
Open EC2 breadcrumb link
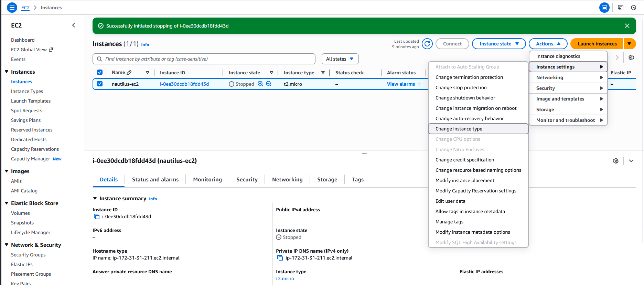pos(25,8)
